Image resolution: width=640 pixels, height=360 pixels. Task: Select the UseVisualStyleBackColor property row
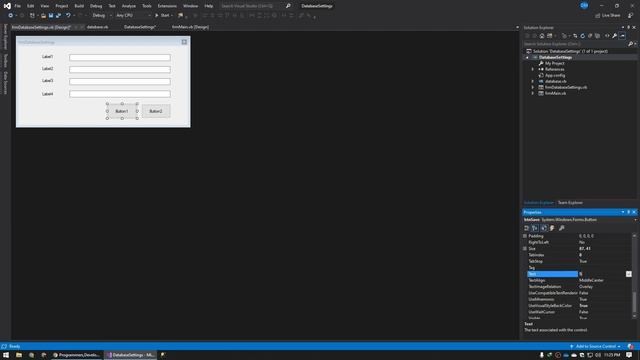580,306
